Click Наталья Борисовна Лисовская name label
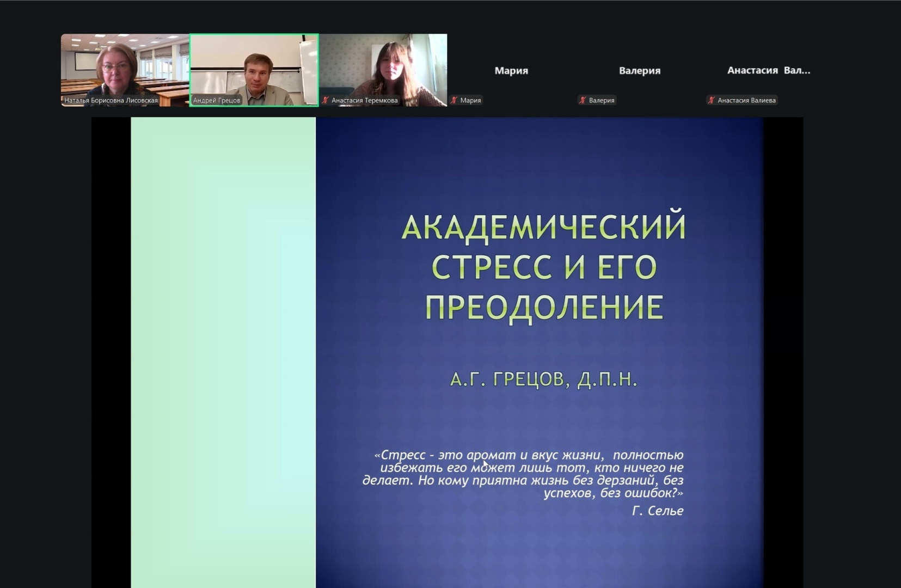The image size is (901, 588). pos(111,100)
